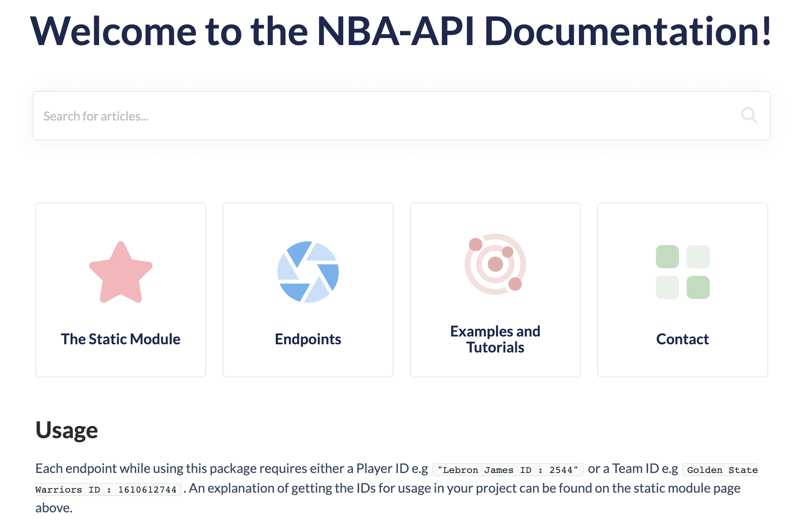801x532 pixels.
Task: Click the magnifying glass search icon
Action: pos(749,116)
